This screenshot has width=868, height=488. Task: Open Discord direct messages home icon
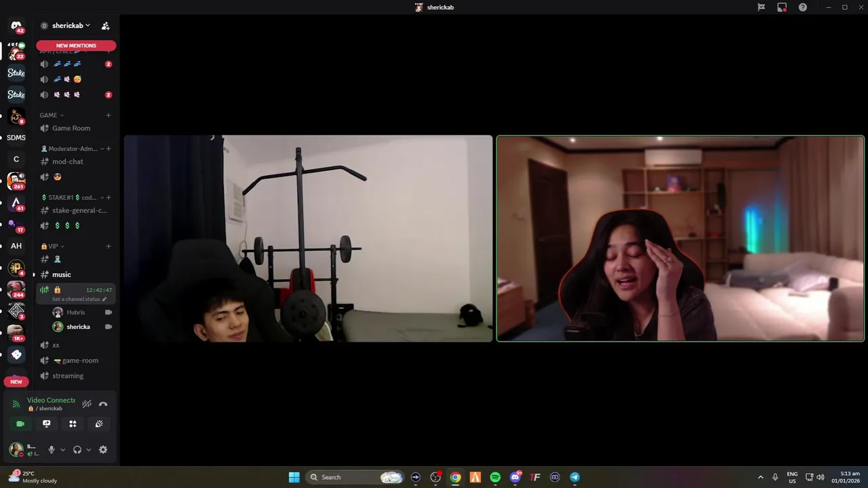[x=16, y=26]
